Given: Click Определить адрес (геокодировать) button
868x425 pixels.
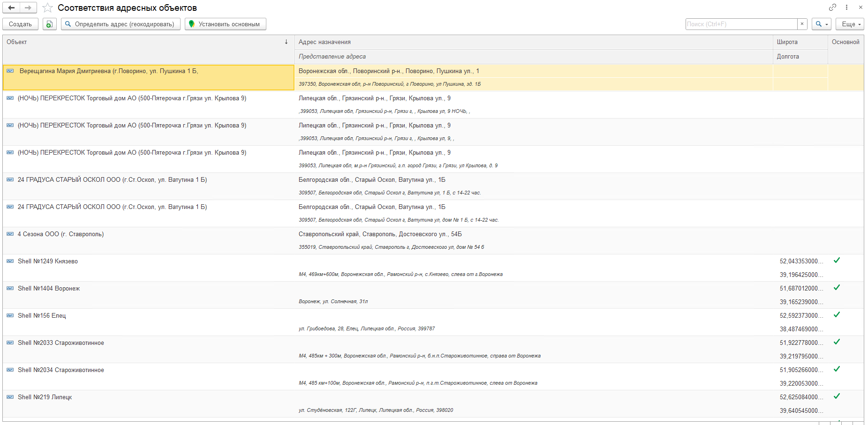Looking at the screenshot, I should pyautogui.click(x=121, y=24).
